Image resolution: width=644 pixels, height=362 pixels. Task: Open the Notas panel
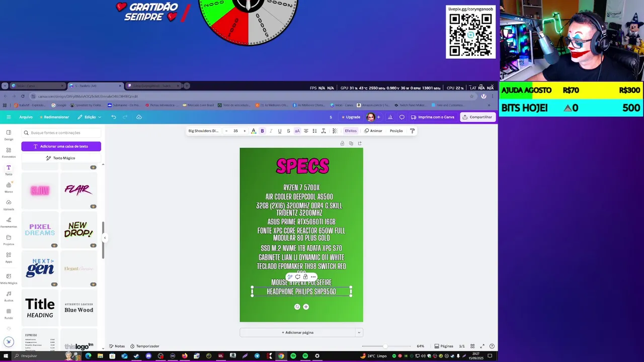[117, 346]
